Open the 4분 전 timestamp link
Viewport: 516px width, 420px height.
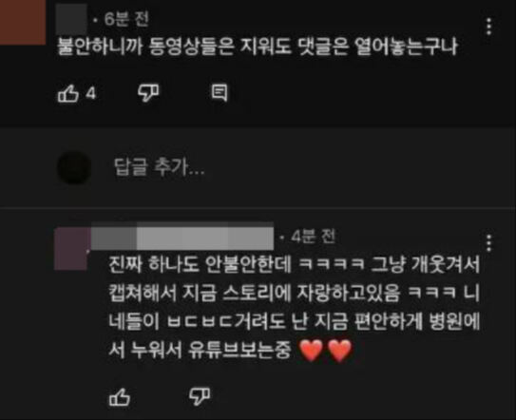[x=313, y=236]
